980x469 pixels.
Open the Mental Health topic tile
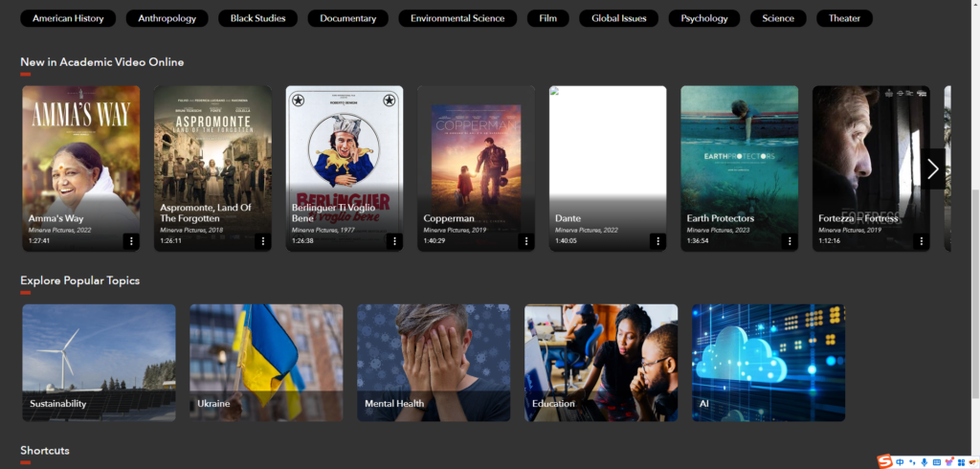coord(434,363)
